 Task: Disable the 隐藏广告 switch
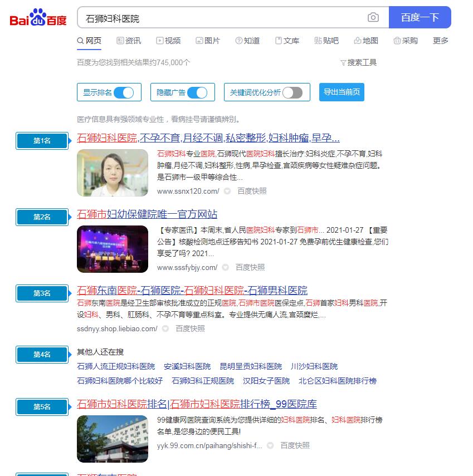(197, 92)
